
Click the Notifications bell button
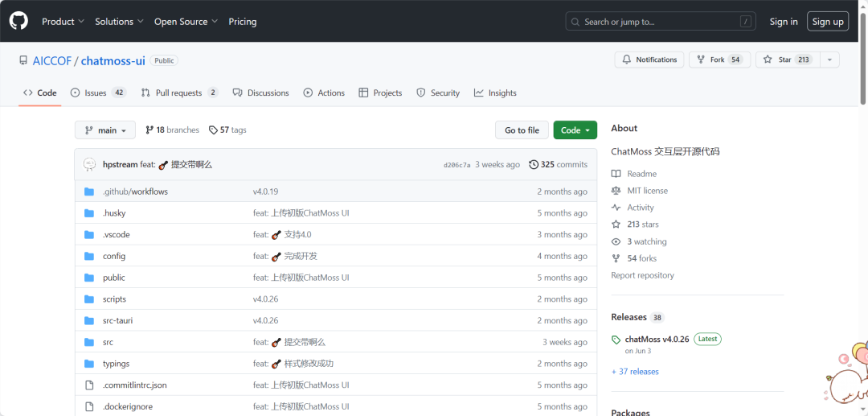tap(649, 60)
